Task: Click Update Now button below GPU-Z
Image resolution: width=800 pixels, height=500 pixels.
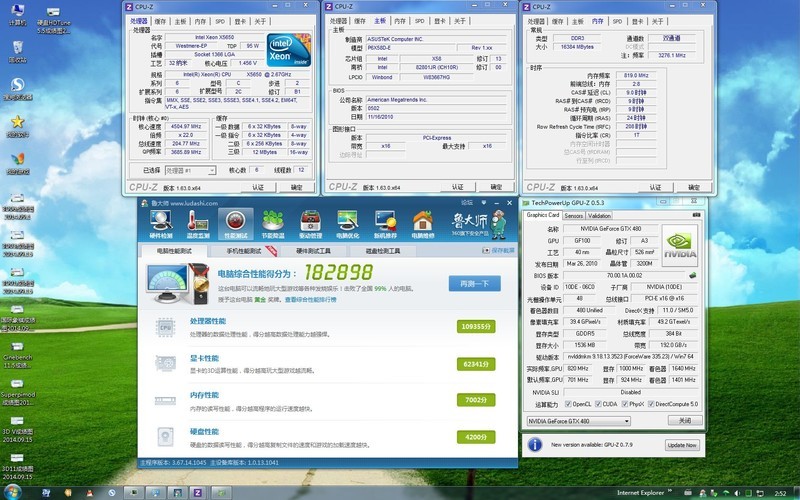Action: (x=682, y=445)
